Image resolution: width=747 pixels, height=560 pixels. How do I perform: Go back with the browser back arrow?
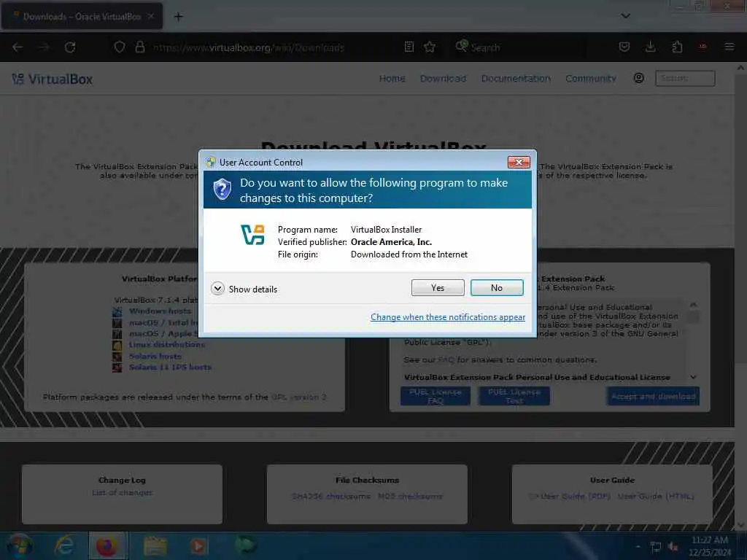coord(18,47)
